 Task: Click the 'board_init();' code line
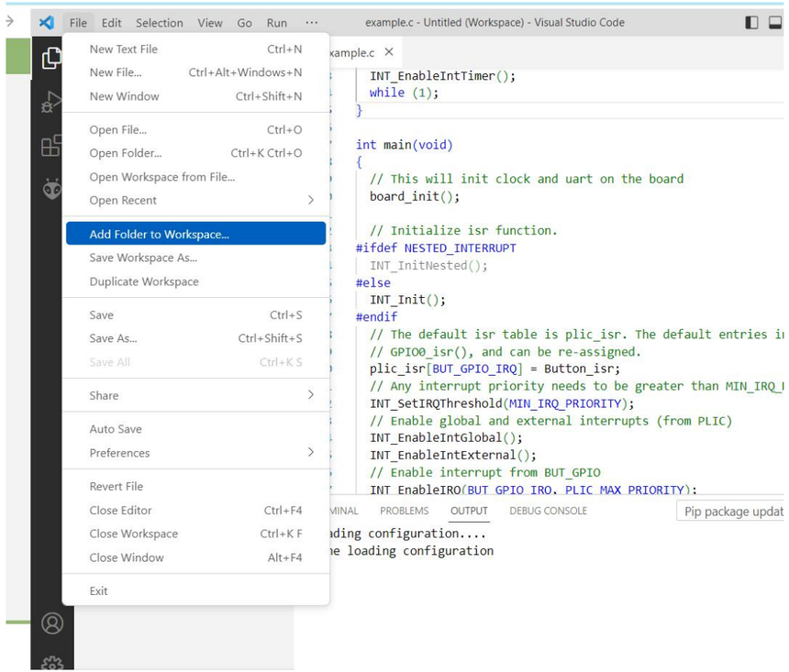coord(415,196)
